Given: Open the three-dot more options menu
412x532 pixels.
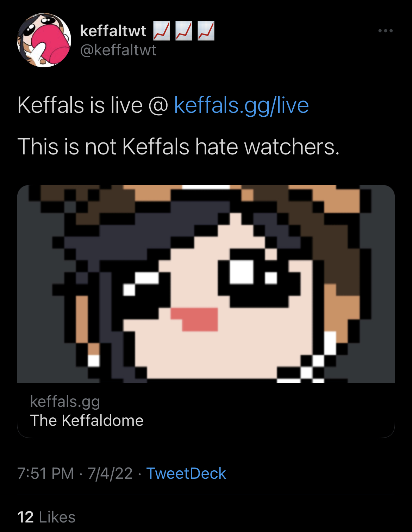Looking at the screenshot, I should [x=386, y=31].
